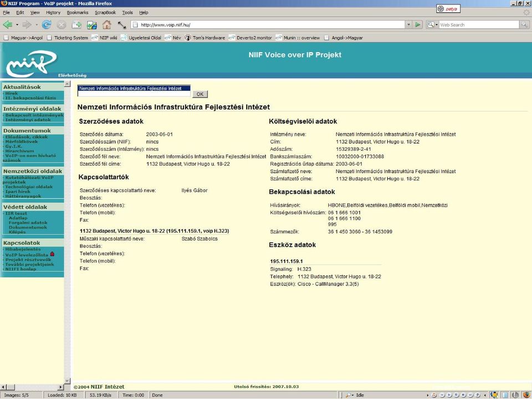532x399 pixels.
Task: Click the status bar magnifier zoom icon
Action: coord(349,395)
